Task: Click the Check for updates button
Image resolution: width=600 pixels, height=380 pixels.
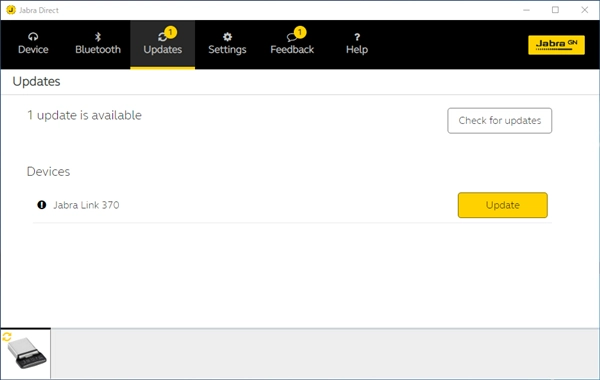Action: pyautogui.click(x=500, y=121)
